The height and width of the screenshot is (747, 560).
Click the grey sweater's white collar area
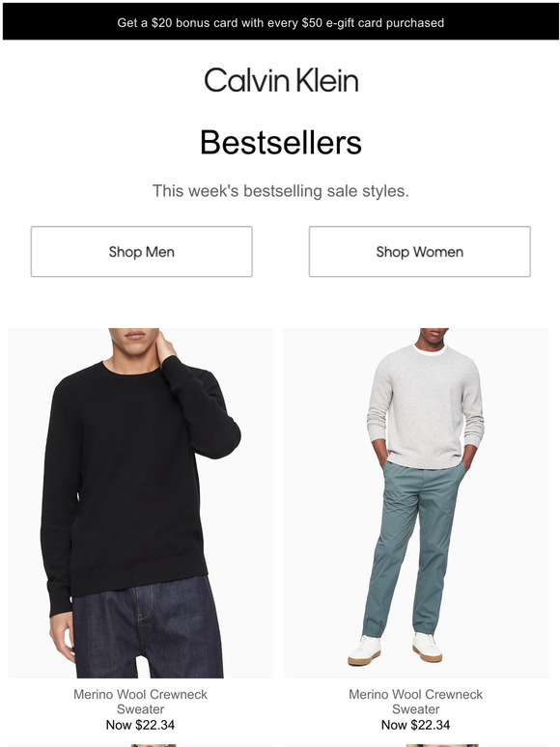click(x=430, y=350)
